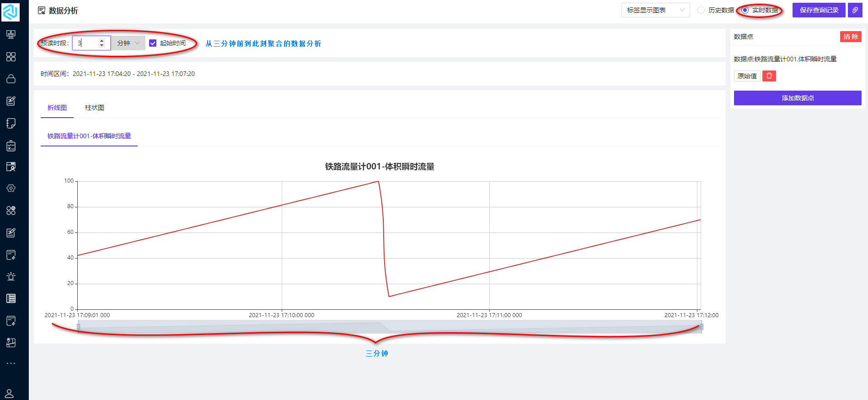Click the 保存查询记录 button
Viewport: 868px width, 400px height.
pos(819,10)
